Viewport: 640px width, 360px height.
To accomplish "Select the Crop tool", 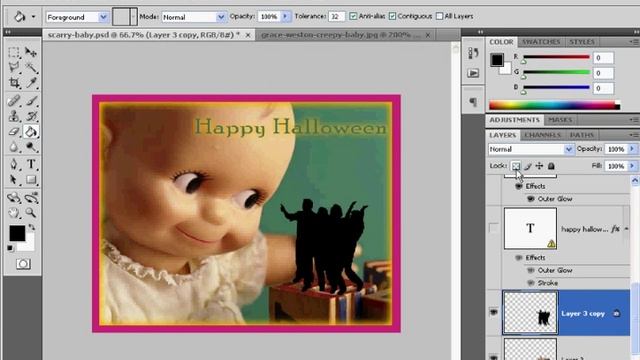I will click(14, 82).
